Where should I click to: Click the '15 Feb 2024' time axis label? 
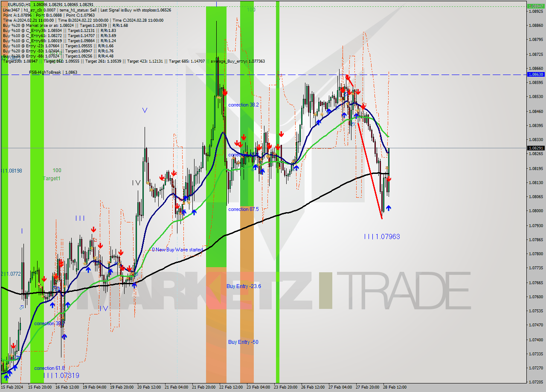[12, 387]
